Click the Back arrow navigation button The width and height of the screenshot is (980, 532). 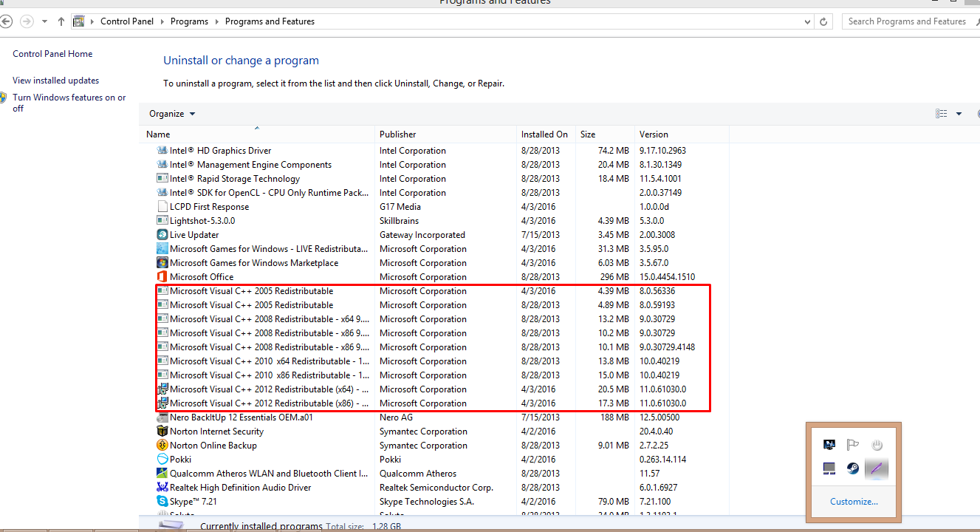(7, 21)
